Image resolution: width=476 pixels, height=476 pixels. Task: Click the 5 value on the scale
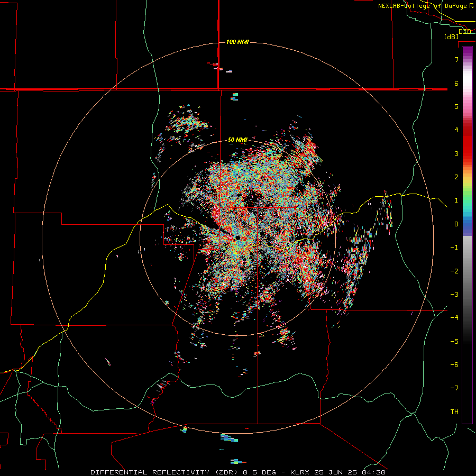pyautogui.click(x=456, y=106)
